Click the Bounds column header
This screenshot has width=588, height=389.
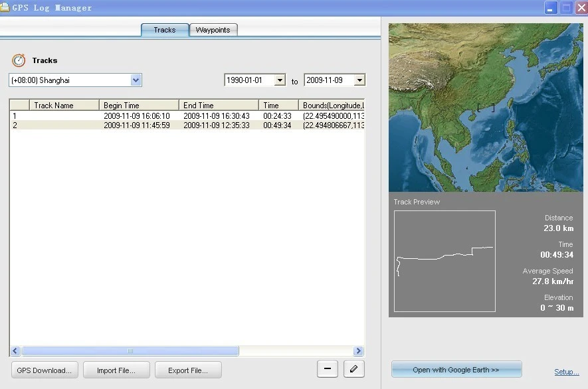coord(332,106)
